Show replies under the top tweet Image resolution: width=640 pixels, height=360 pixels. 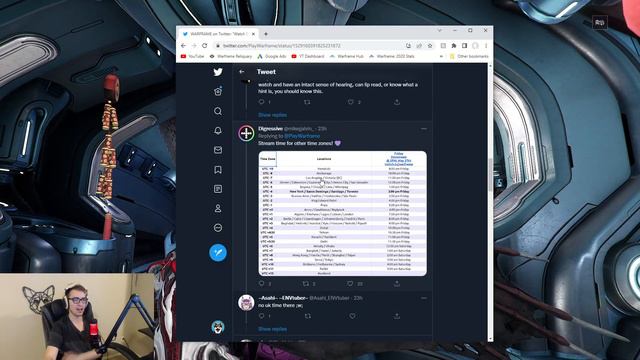tap(272, 115)
